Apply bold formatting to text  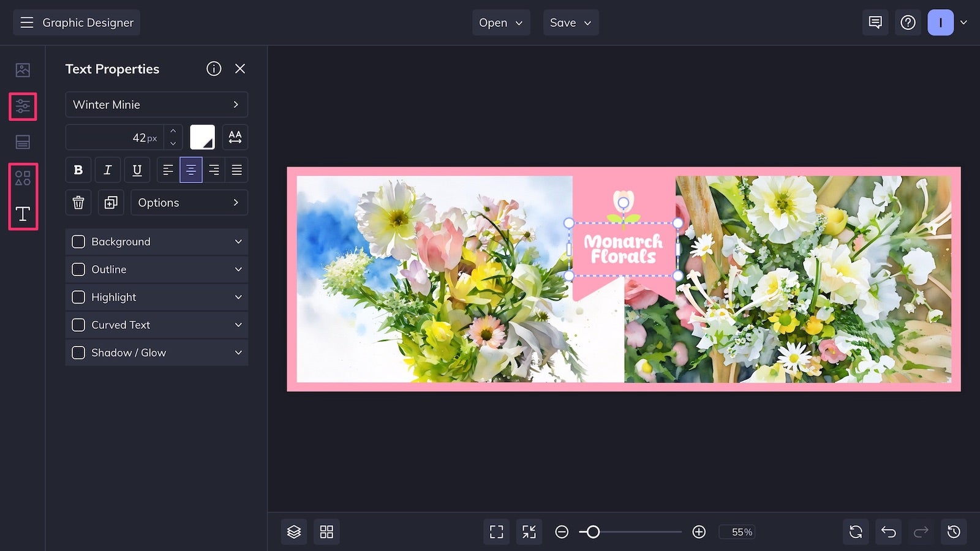78,170
